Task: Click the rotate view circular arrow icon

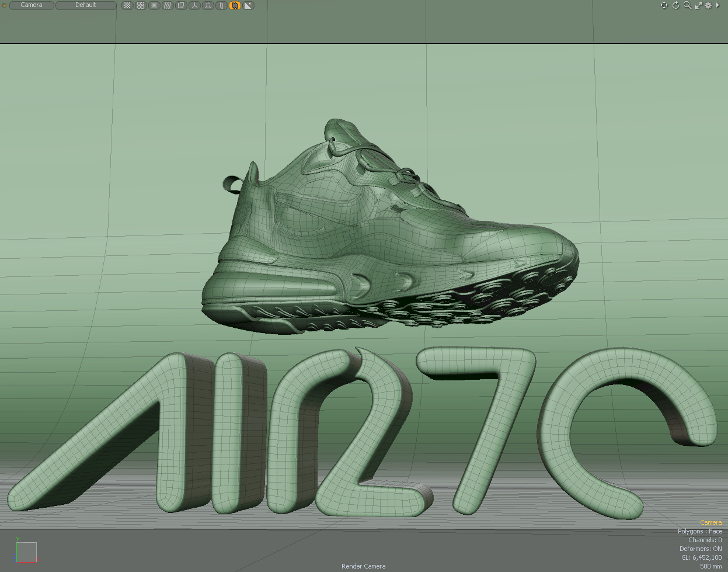Action: point(676,5)
